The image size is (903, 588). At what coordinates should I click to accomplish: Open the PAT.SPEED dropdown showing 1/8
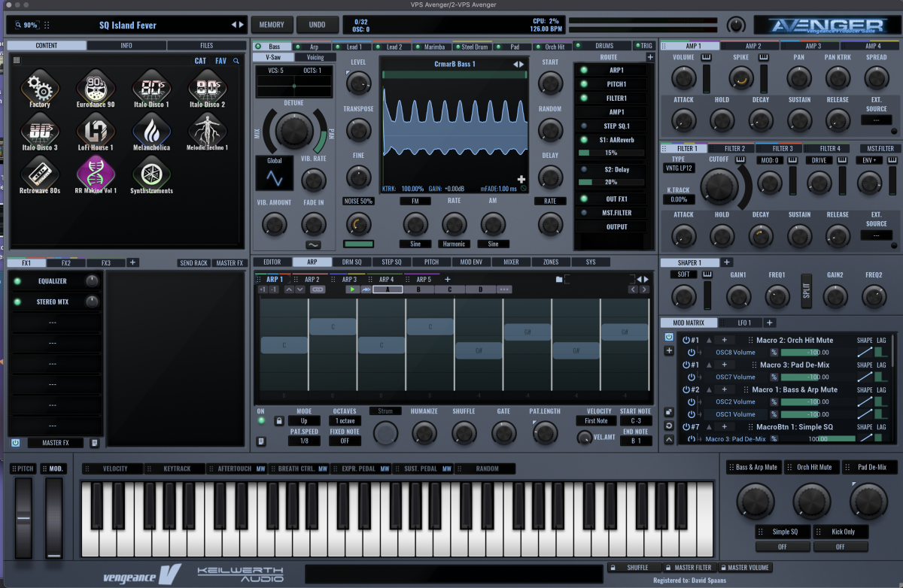[304, 441]
